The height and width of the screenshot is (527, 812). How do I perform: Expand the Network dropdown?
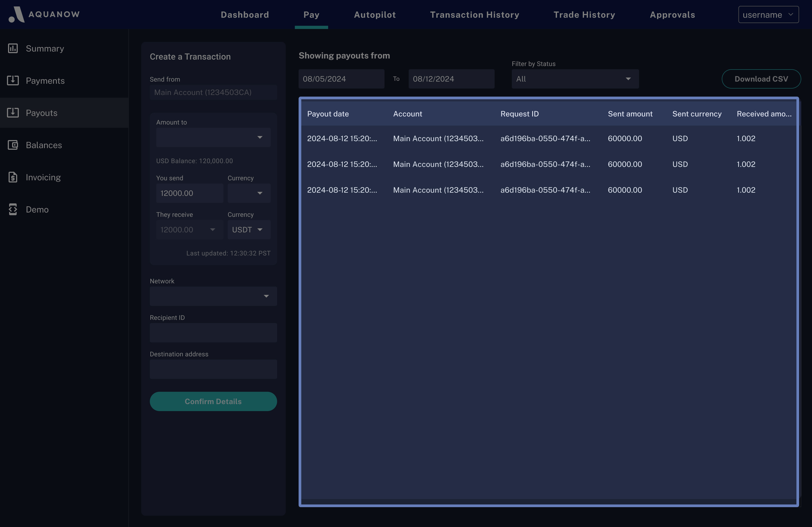(x=213, y=296)
